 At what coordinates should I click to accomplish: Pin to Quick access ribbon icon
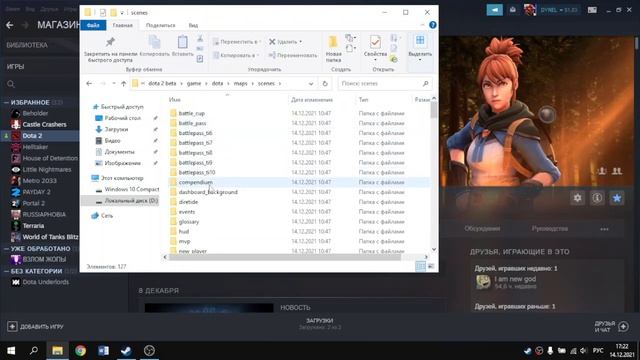(x=110, y=42)
